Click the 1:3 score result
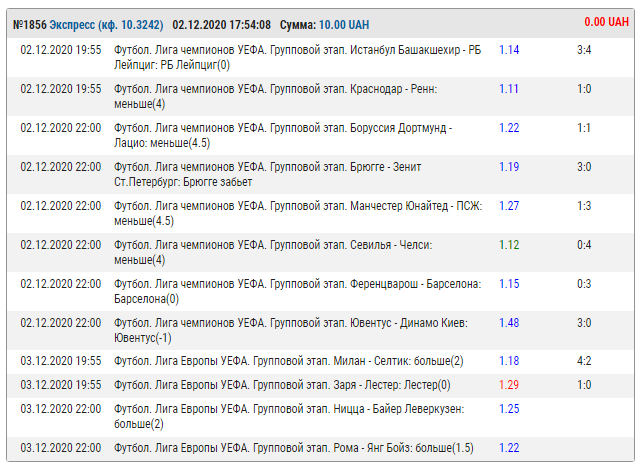Screen dimensions: 640x469 (584, 206)
